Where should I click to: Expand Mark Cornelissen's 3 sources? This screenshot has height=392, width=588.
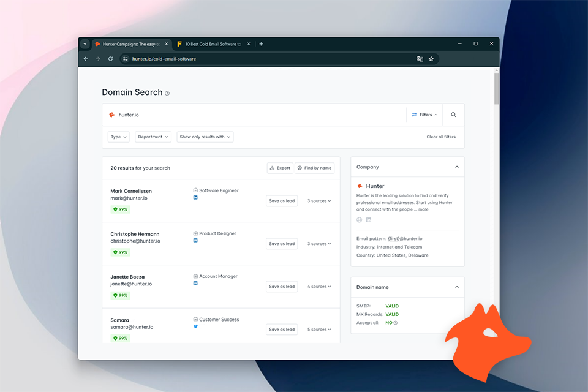(319, 201)
